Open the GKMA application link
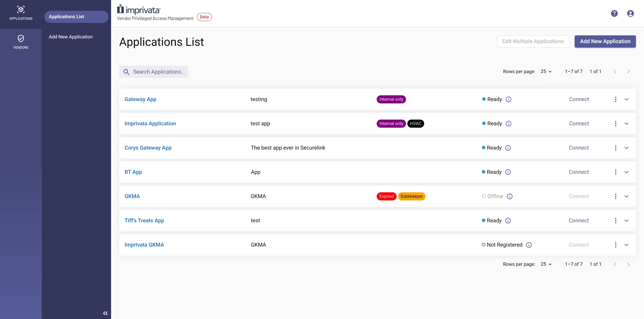 tap(132, 196)
